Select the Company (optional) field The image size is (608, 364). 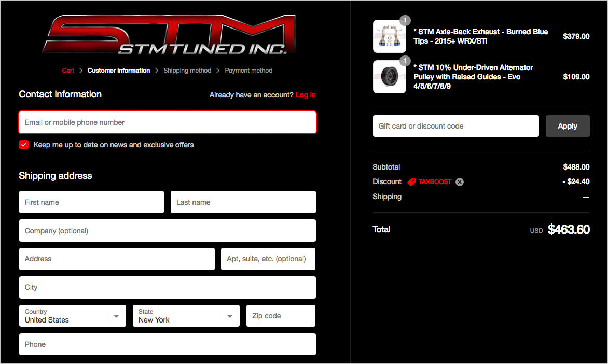168,231
